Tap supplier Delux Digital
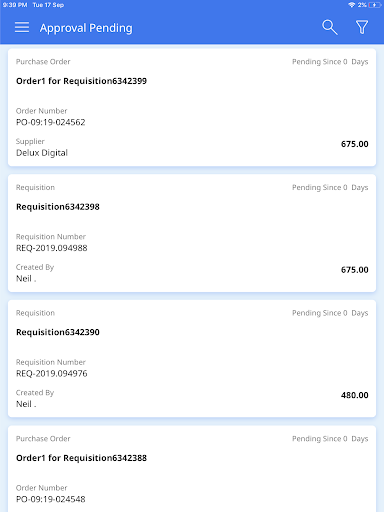The width and height of the screenshot is (384, 512). [x=42, y=153]
